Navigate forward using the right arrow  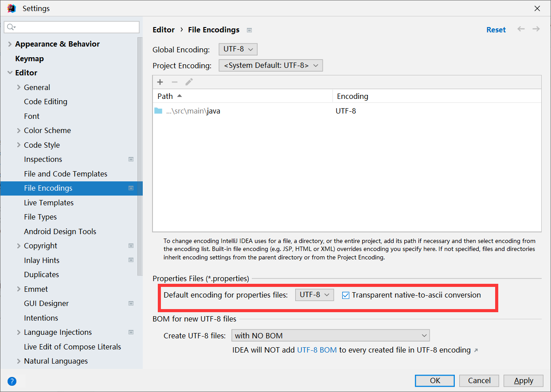tap(536, 29)
